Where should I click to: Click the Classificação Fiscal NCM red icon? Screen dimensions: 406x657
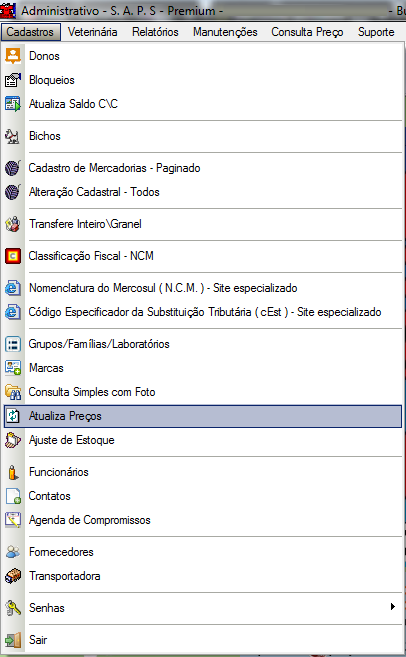(x=13, y=256)
